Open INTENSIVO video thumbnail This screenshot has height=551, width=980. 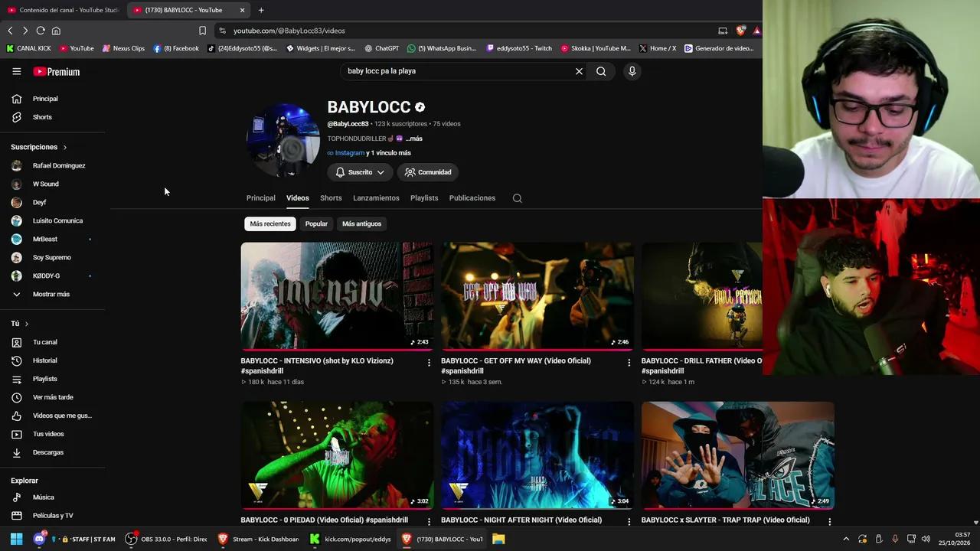(337, 296)
